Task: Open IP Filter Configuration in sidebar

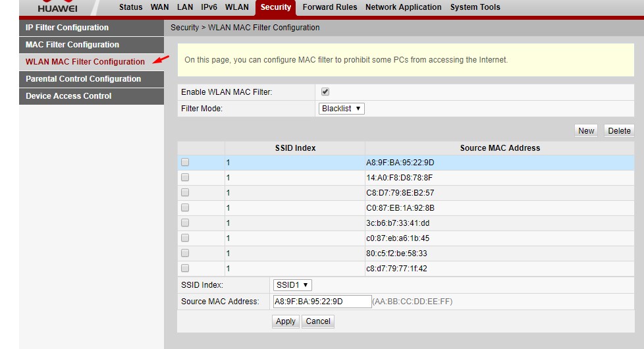Action: (x=92, y=28)
